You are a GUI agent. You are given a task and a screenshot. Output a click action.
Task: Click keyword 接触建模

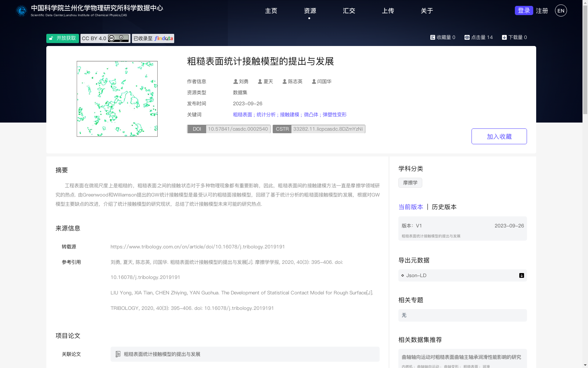click(290, 114)
